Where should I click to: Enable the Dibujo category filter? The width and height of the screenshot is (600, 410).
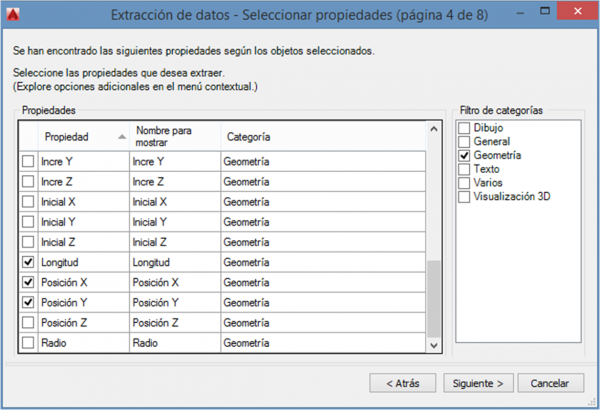tap(464, 129)
